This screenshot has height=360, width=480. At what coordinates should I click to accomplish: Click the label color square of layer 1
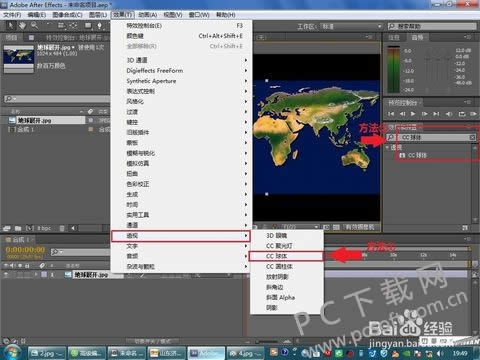(44, 275)
